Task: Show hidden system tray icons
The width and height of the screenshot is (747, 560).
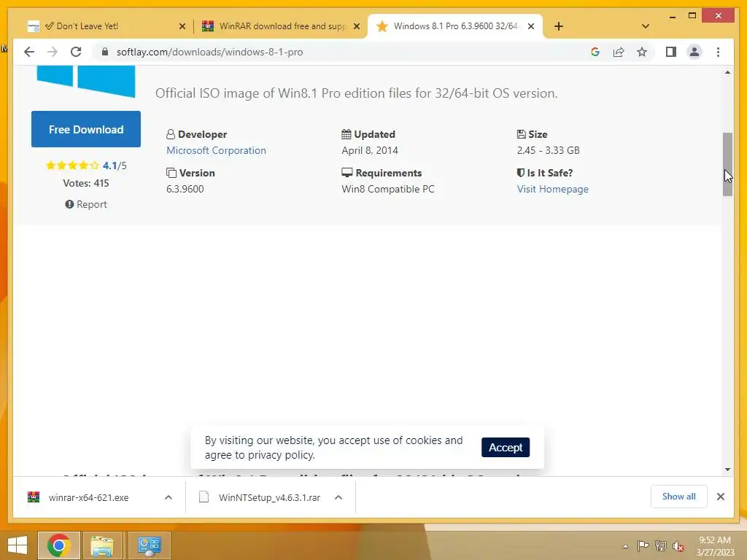Action: tap(625, 546)
